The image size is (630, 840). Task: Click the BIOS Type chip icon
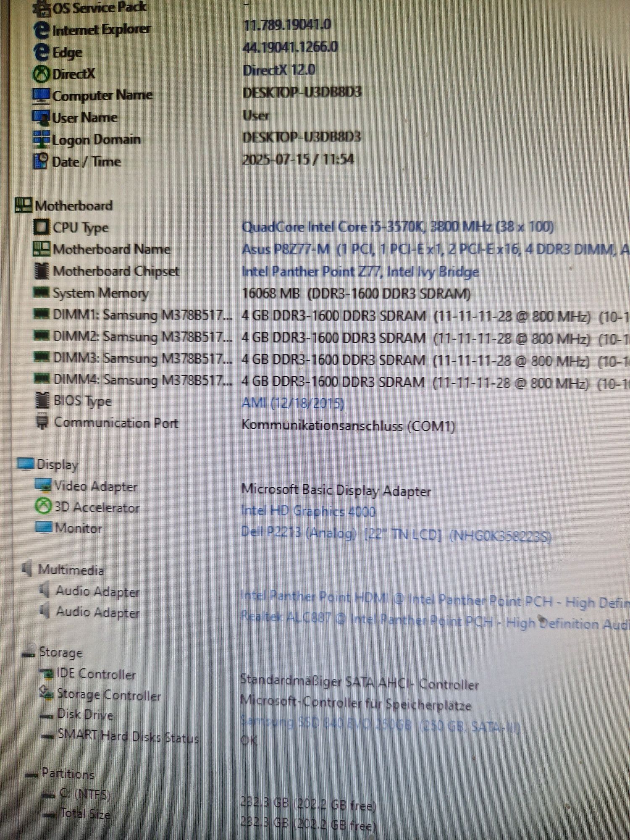[x=42, y=400]
